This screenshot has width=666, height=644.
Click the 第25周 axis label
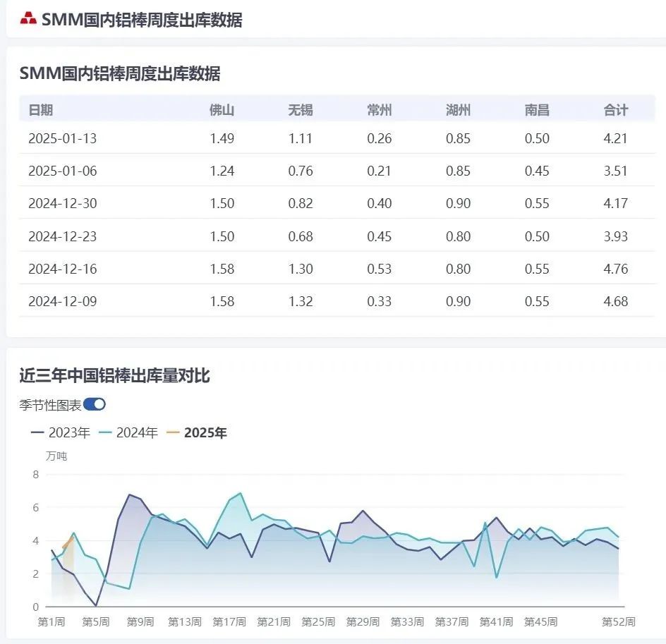point(318,622)
